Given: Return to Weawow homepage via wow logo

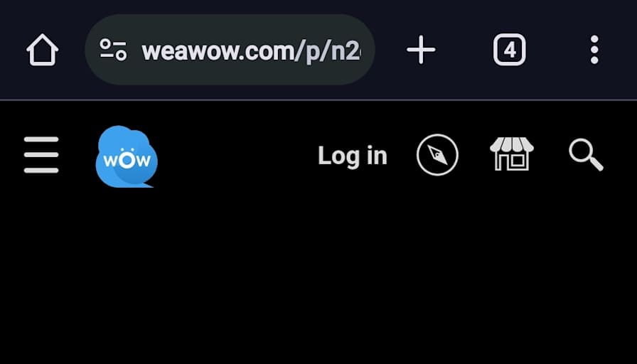Looking at the screenshot, I should click(127, 156).
